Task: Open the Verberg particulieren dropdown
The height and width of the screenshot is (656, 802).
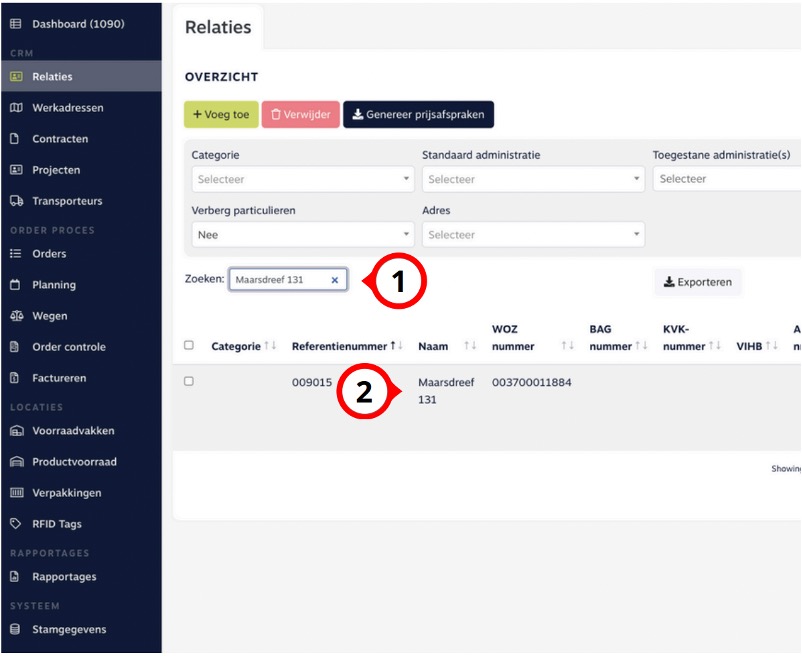Action: point(302,235)
